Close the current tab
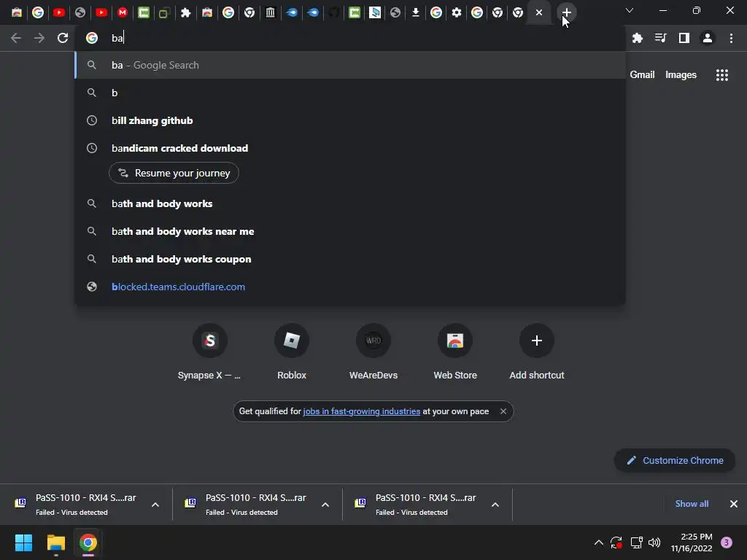 (x=539, y=12)
